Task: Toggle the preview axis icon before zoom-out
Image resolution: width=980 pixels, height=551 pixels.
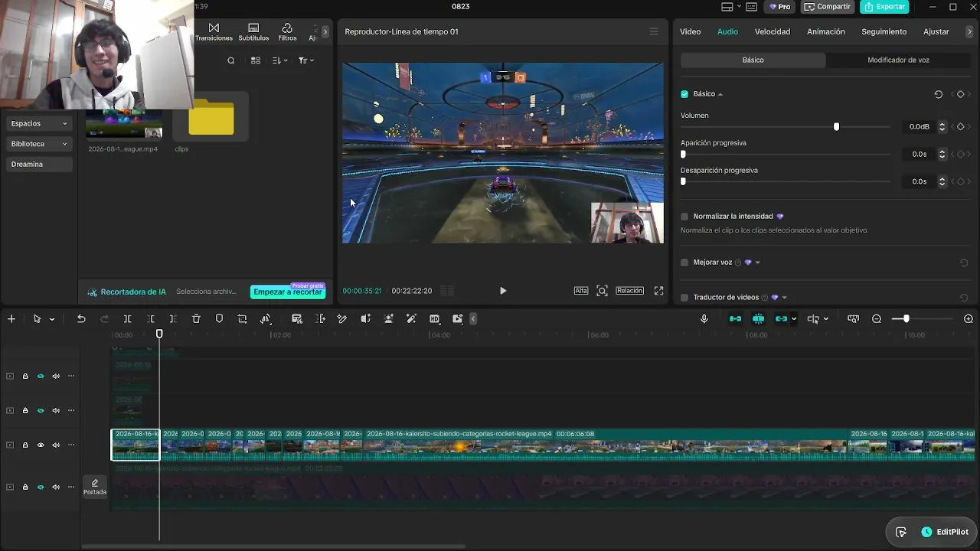Action: pyautogui.click(x=853, y=319)
